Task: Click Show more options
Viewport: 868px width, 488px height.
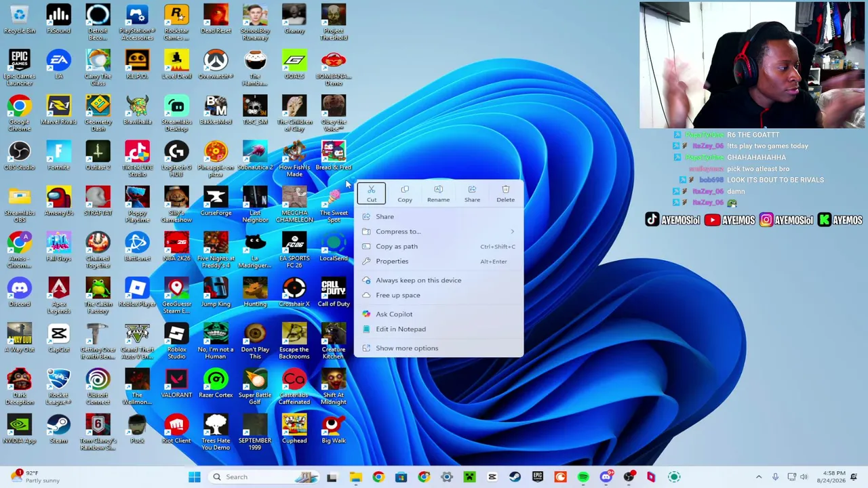Action: point(439,348)
